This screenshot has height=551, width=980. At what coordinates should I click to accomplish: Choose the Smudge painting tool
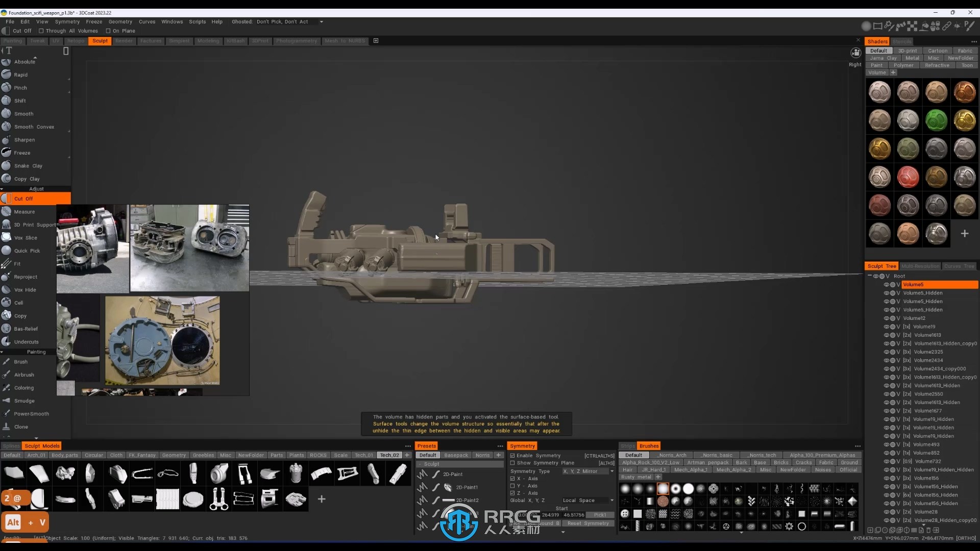point(24,401)
